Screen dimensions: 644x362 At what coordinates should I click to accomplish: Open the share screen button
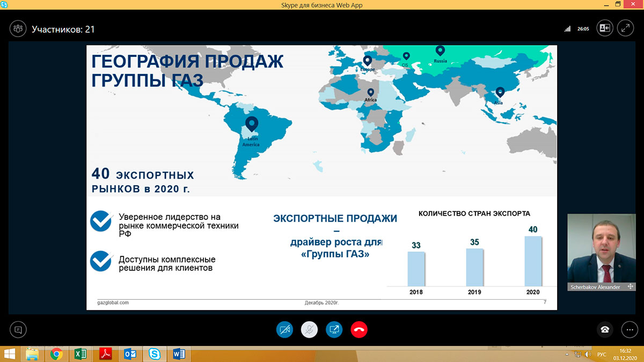pos(334,330)
